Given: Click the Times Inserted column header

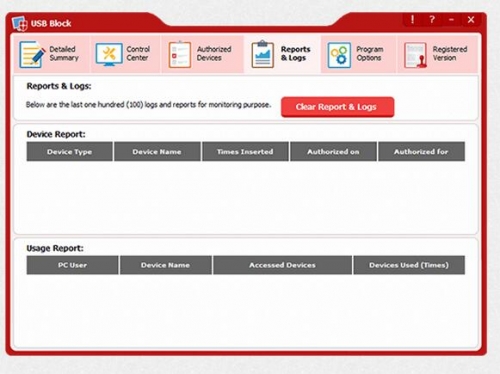Looking at the screenshot, I should [245, 152].
